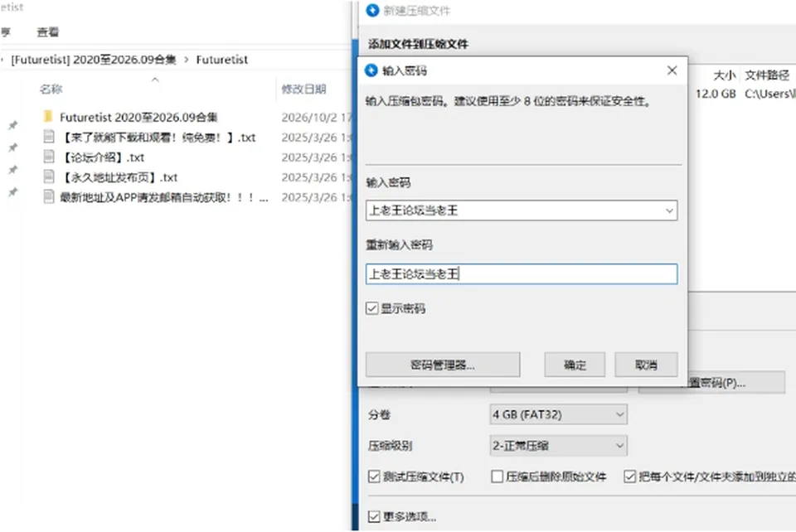Click the breadcrumb chevron before Futuretist

187,60
